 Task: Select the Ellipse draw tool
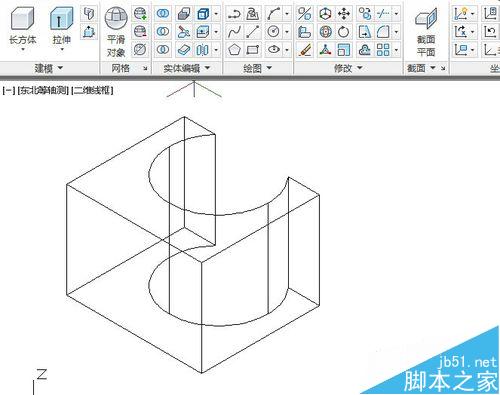274,50
